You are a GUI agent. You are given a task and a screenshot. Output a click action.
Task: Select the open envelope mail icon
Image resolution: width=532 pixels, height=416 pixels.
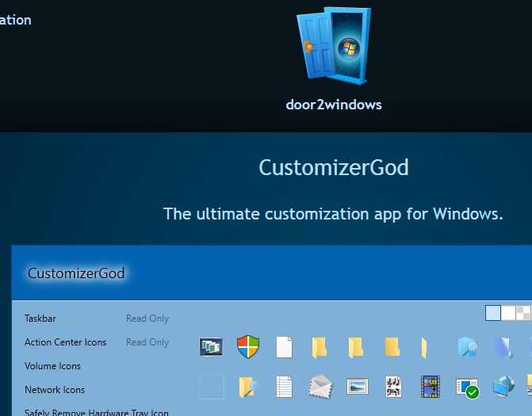[x=320, y=387]
